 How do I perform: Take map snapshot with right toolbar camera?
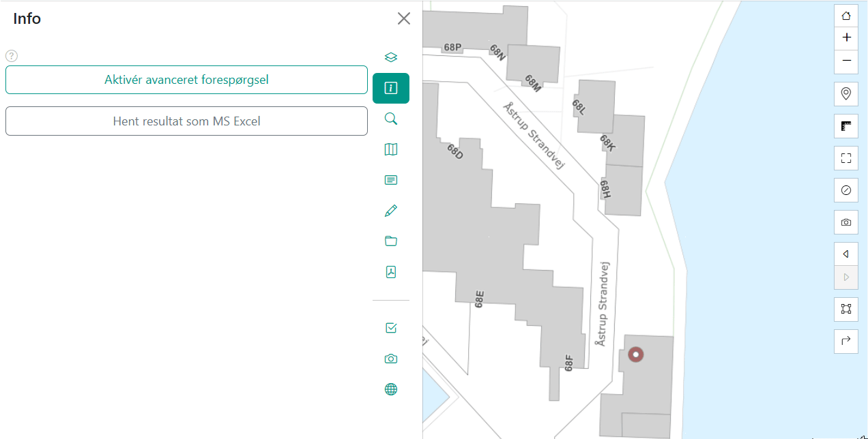[846, 222]
